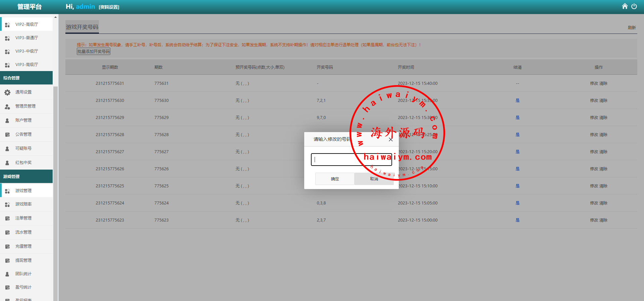Click the icon beside 游戏赔率
Screen dimensions: 644x301
[x=7, y=204]
